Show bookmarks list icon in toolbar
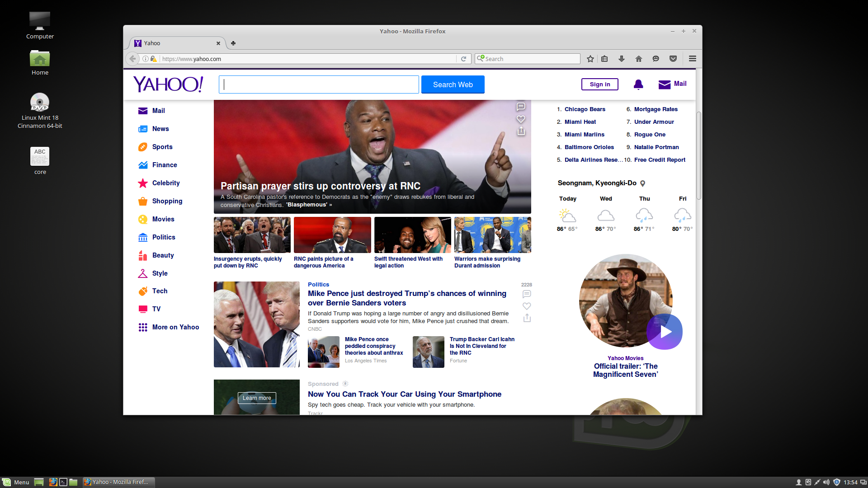The height and width of the screenshot is (488, 868). [x=604, y=59]
